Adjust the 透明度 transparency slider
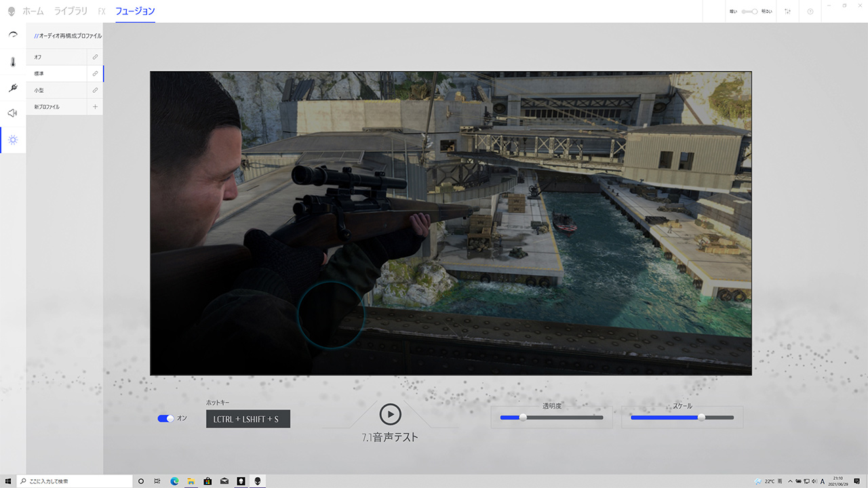This screenshot has height=488, width=868. pos(551,418)
